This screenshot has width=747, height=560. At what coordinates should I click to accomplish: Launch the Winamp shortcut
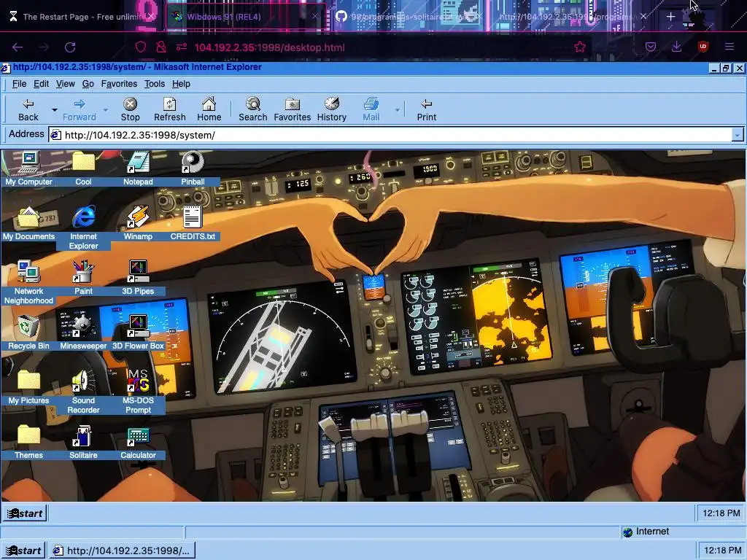138,223
